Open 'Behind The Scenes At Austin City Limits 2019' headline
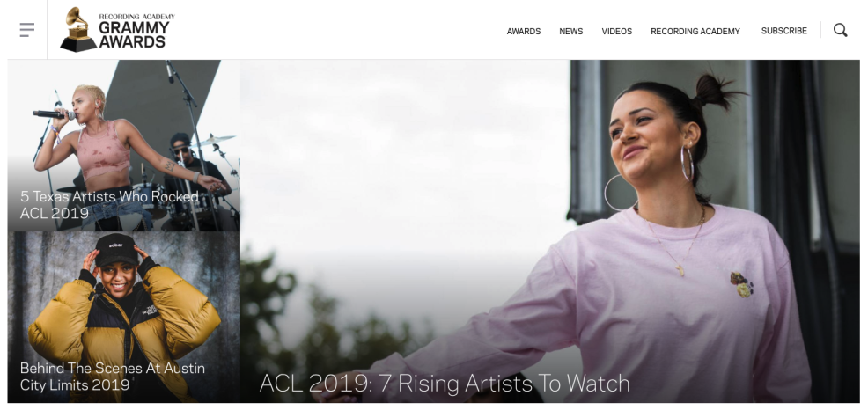 pos(113,377)
